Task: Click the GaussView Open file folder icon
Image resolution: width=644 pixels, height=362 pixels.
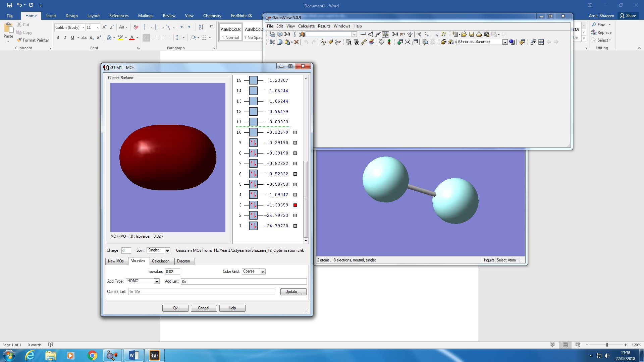Action: [464, 34]
